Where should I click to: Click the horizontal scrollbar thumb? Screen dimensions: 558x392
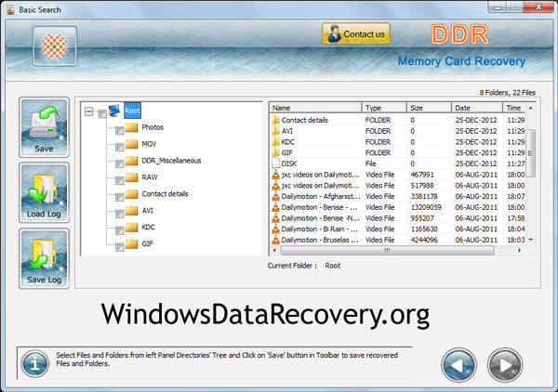coord(387,250)
